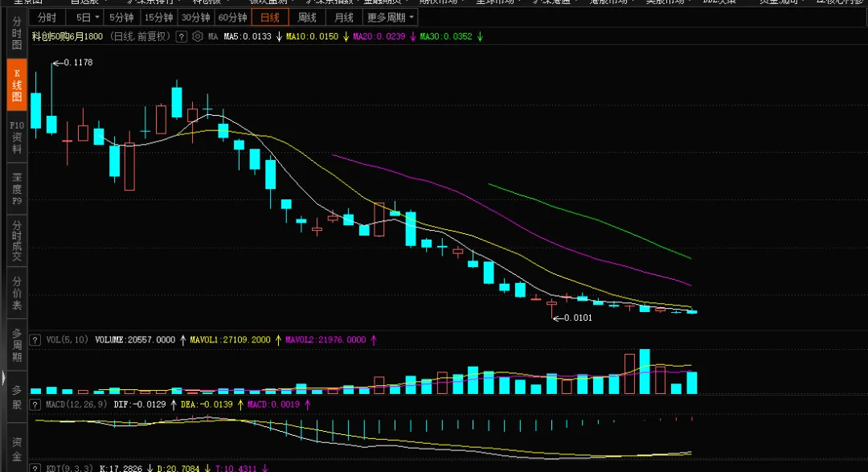The height and width of the screenshot is (472, 868).
Task: Switch chart to 60分钟 period
Action: coord(232,18)
